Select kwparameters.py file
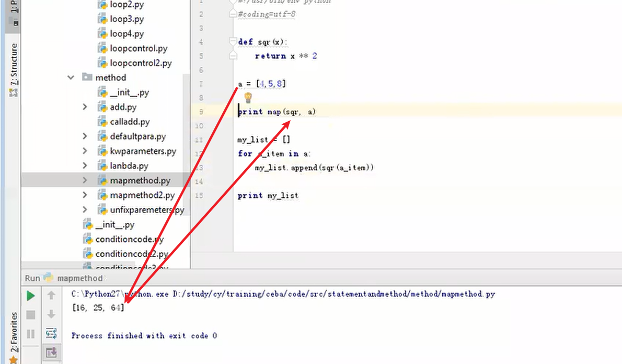Image resolution: width=622 pixels, height=364 pixels. coord(143,151)
